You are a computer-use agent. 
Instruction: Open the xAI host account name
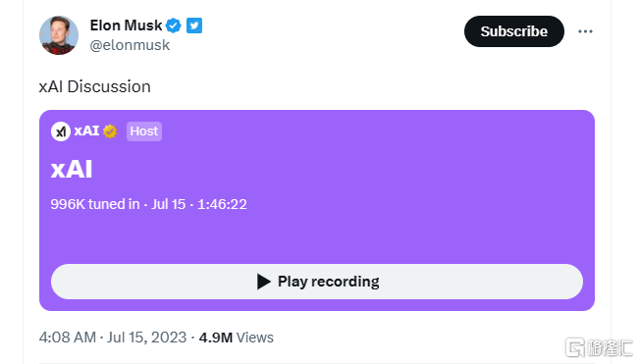(86, 130)
